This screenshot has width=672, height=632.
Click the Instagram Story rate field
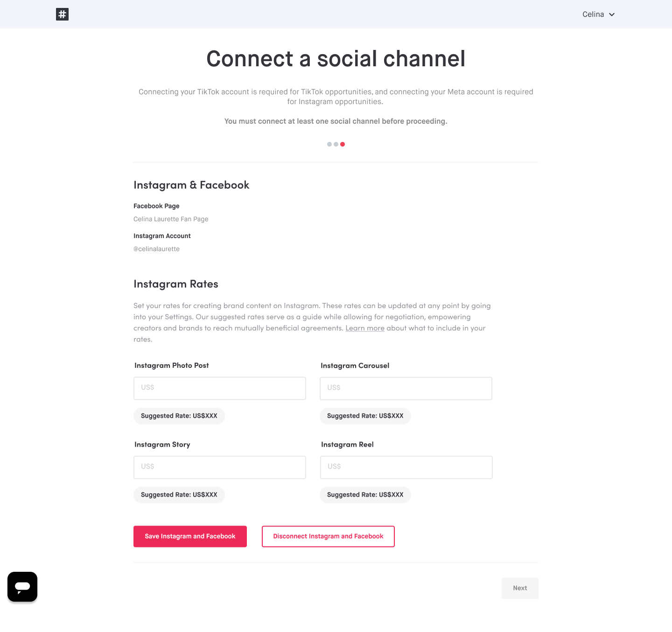point(219,467)
